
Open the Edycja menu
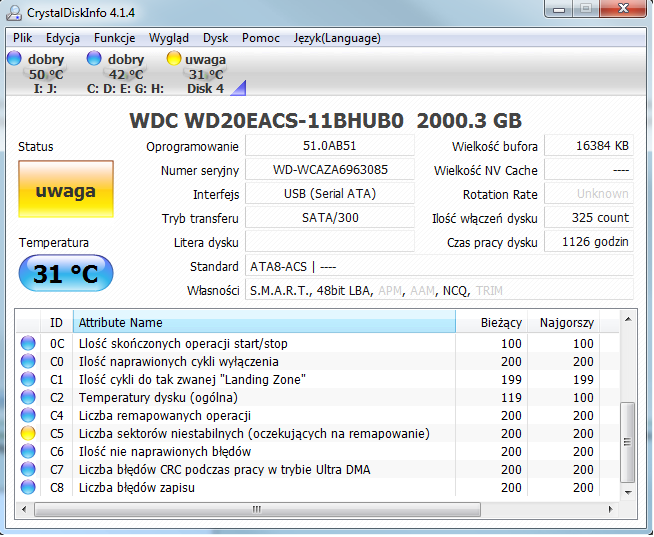tap(63, 38)
